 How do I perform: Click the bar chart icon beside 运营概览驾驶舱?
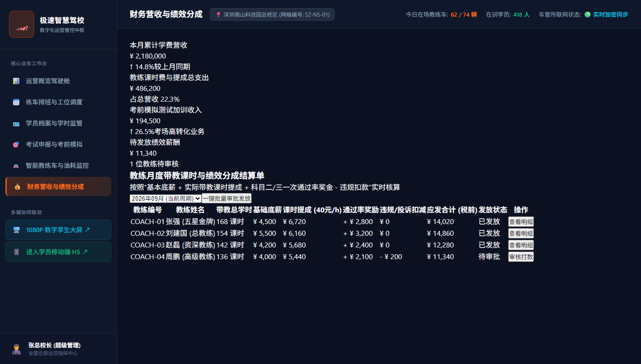coord(16,81)
